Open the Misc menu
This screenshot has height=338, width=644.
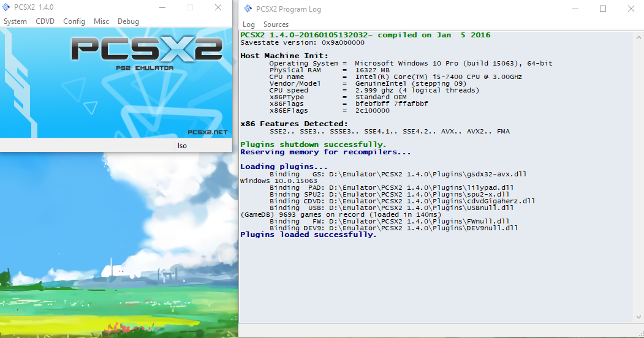tap(101, 21)
